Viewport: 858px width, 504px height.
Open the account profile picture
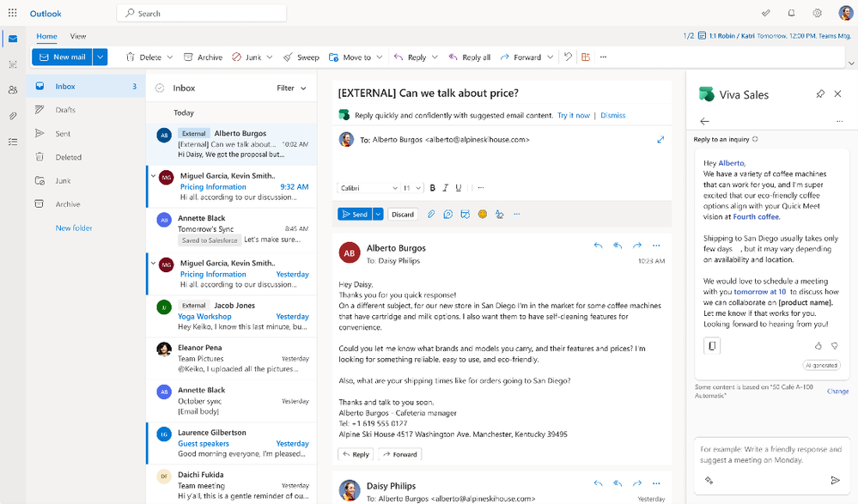click(x=845, y=13)
